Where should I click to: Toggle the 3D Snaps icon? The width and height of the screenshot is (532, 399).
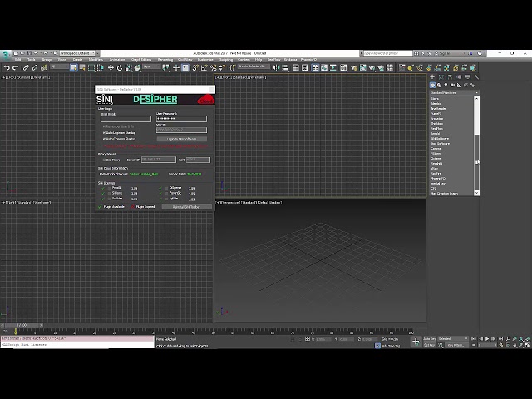(195, 68)
